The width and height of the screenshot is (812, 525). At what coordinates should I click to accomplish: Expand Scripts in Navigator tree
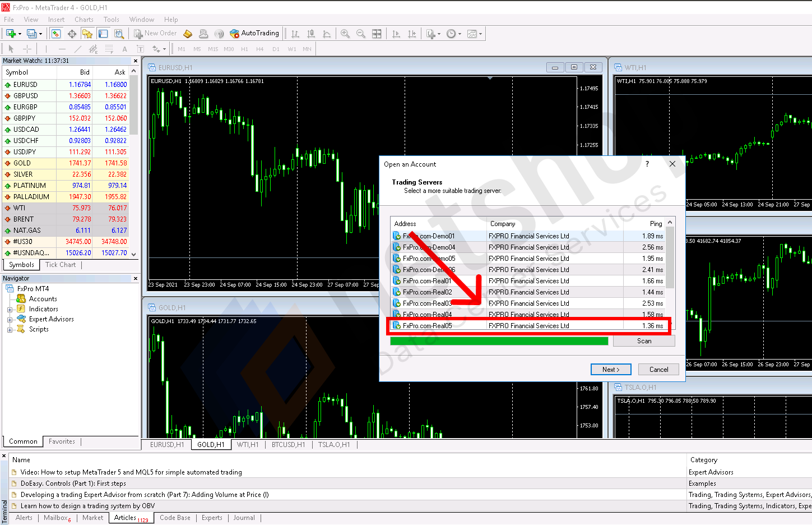point(10,330)
